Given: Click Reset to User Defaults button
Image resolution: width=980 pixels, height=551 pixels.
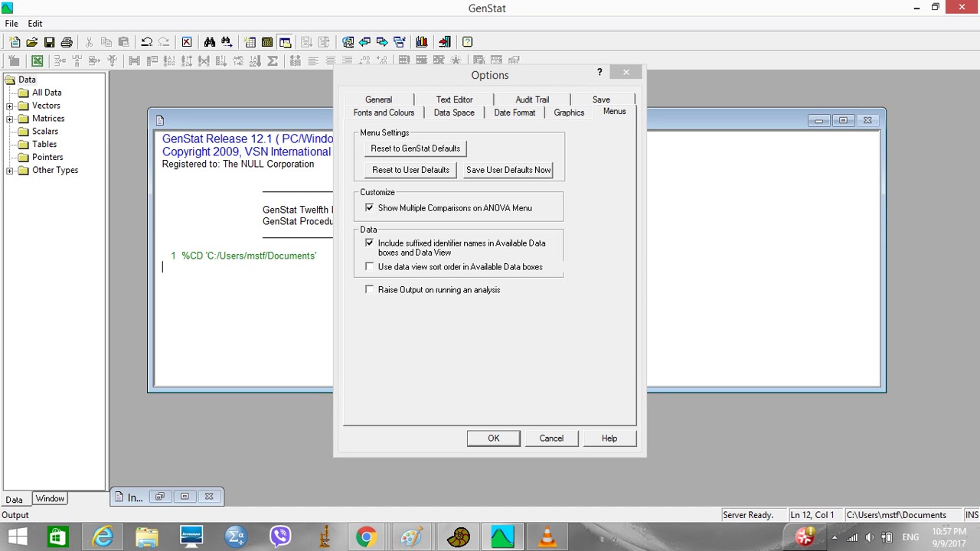Looking at the screenshot, I should pyautogui.click(x=411, y=170).
